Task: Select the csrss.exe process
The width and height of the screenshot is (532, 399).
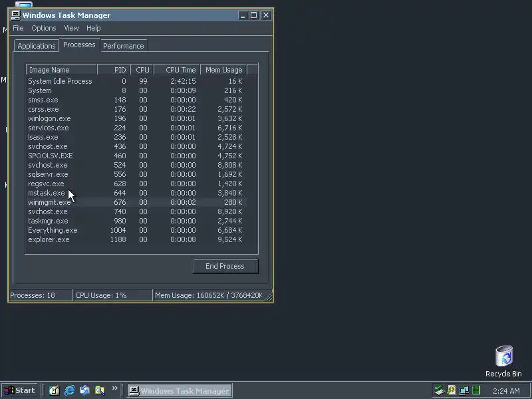Action: click(x=136, y=109)
